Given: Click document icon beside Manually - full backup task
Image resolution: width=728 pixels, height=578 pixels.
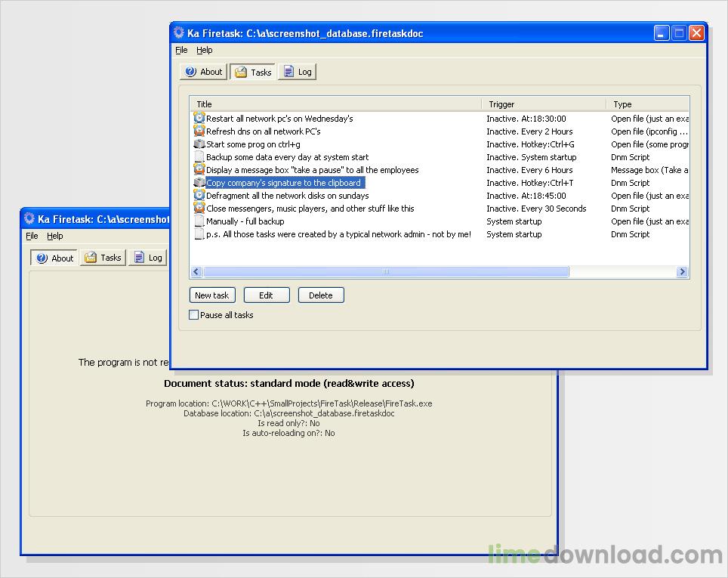Looking at the screenshot, I should pos(199,221).
